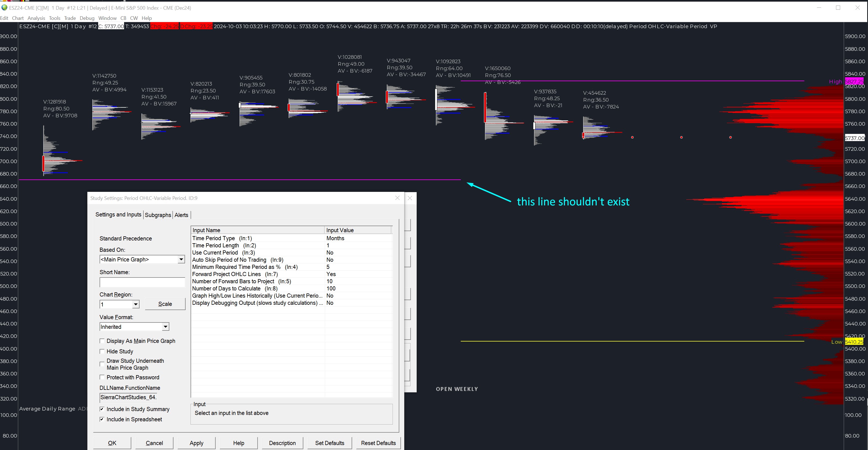
Task: Toggle Protect with Password checkbox
Action: [102, 377]
